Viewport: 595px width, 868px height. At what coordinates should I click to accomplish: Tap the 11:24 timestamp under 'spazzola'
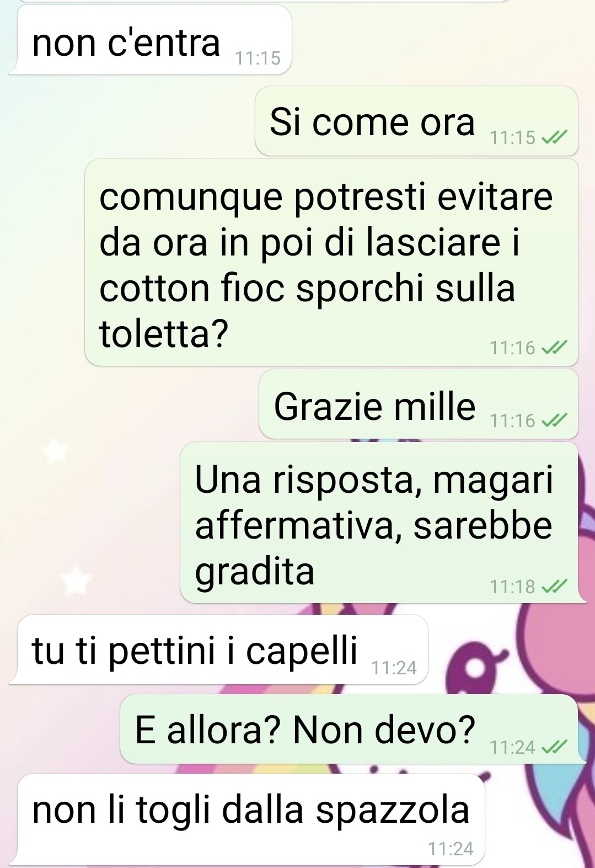coord(451,848)
